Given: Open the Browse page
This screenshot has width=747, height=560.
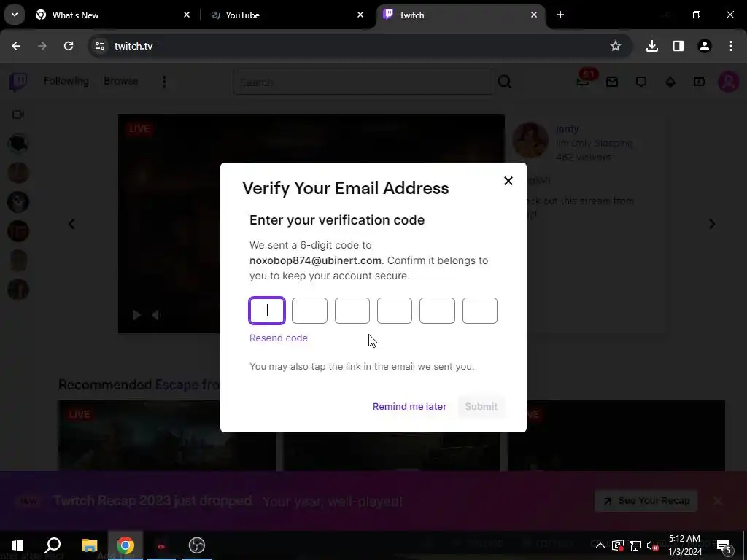Looking at the screenshot, I should coord(121,81).
